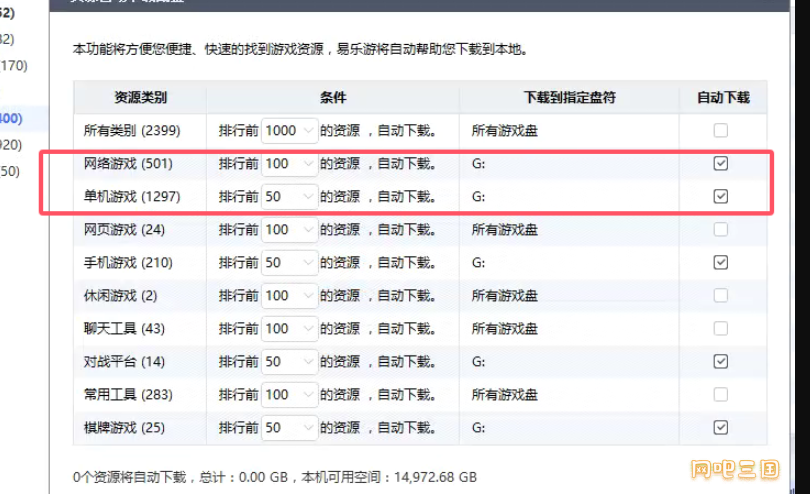The height and width of the screenshot is (494, 810).
Task: Open the 单机游戏 rank dropdown showing 50
Action: coord(289,196)
